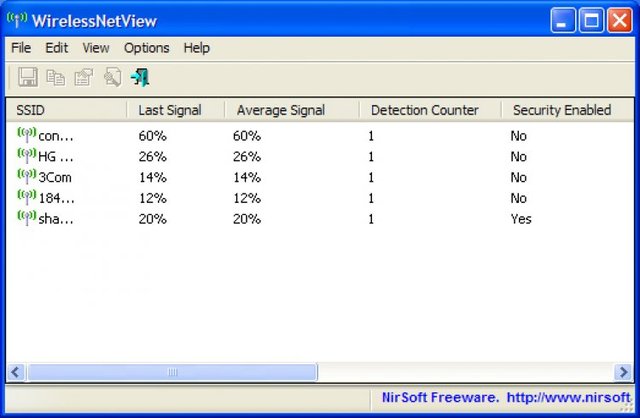Click the 60% Last Signal value
This screenshot has width=640, height=418.
(x=153, y=136)
